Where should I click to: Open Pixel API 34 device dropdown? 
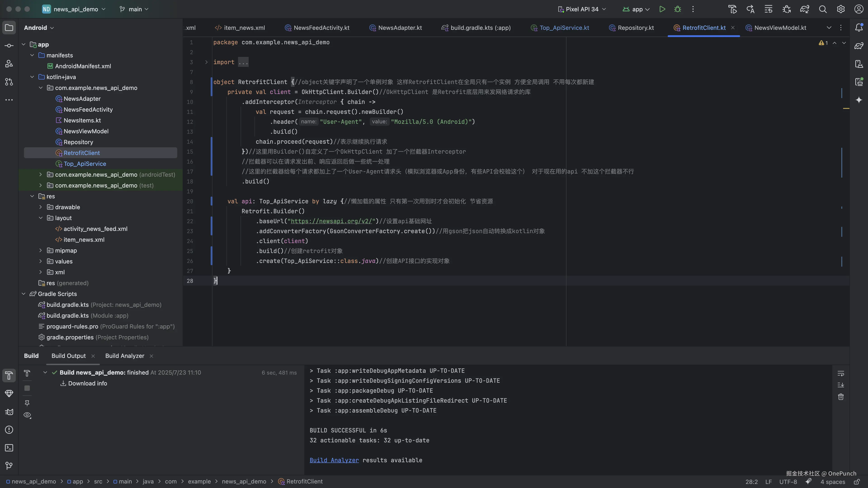click(582, 9)
